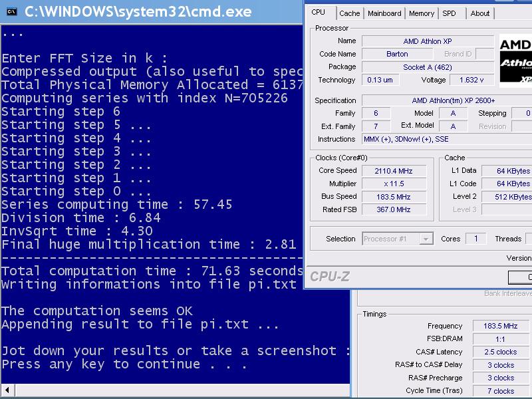The width and height of the screenshot is (532, 399).
Task: Open the SPD tab
Action: [x=449, y=13]
